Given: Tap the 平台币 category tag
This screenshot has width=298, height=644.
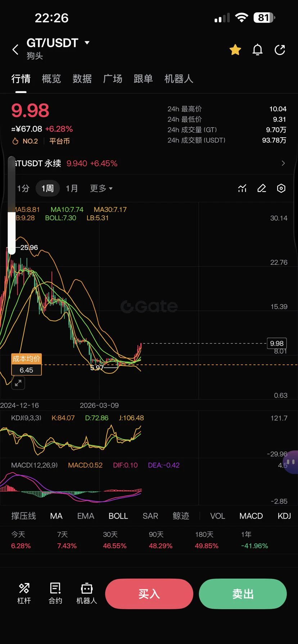Looking at the screenshot, I should 59,141.
